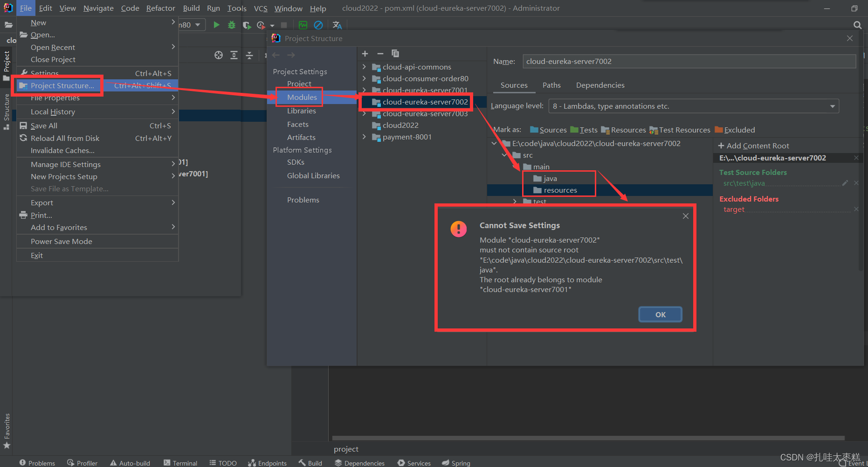Click Add Content Root

click(x=753, y=146)
